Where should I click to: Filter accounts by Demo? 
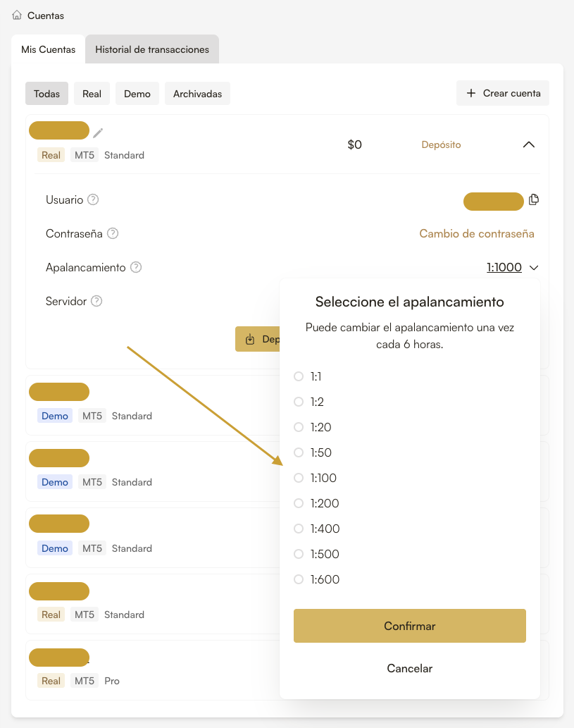pyautogui.click(x=137, y=94)
